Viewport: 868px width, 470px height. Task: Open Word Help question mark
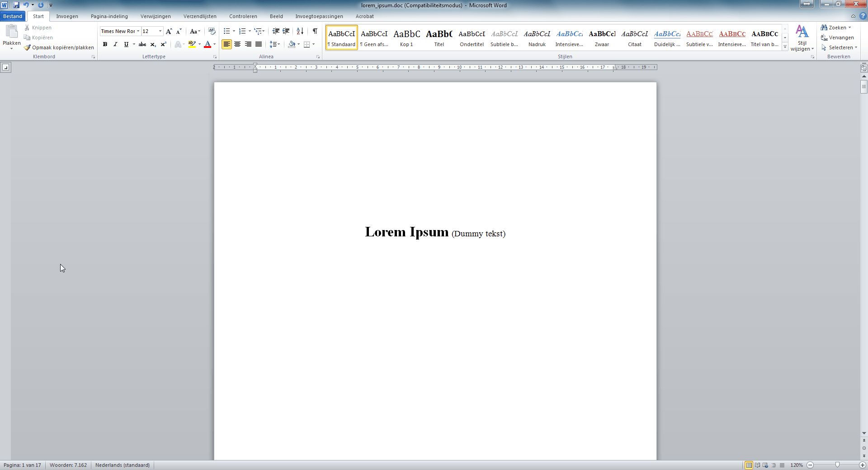[863, 16]
